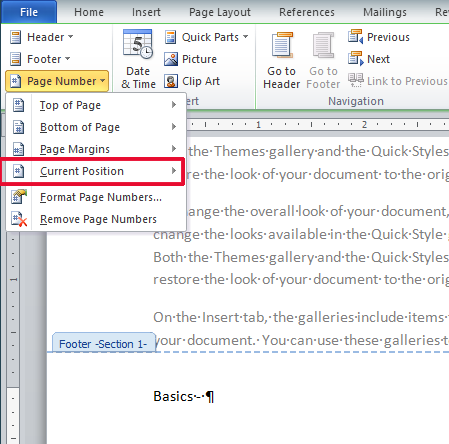Click the footer text Basics
Viewport: 449px width, 444px height.
(173, 397)
